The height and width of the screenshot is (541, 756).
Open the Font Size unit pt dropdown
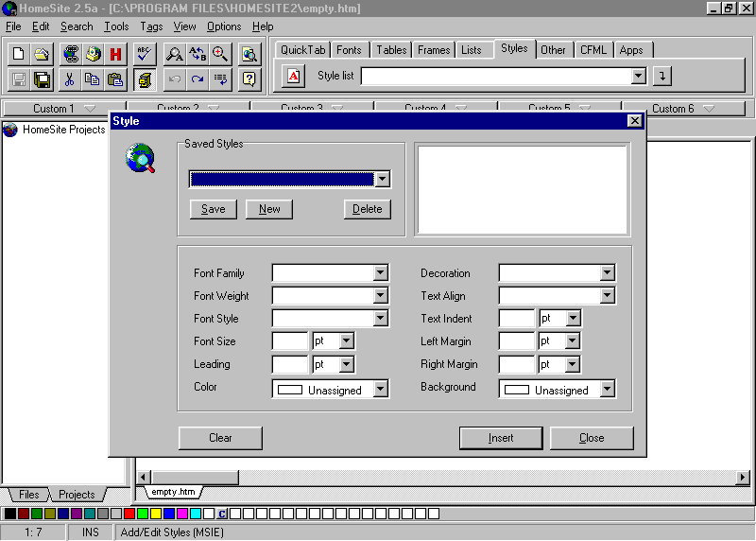click(347, 340)
